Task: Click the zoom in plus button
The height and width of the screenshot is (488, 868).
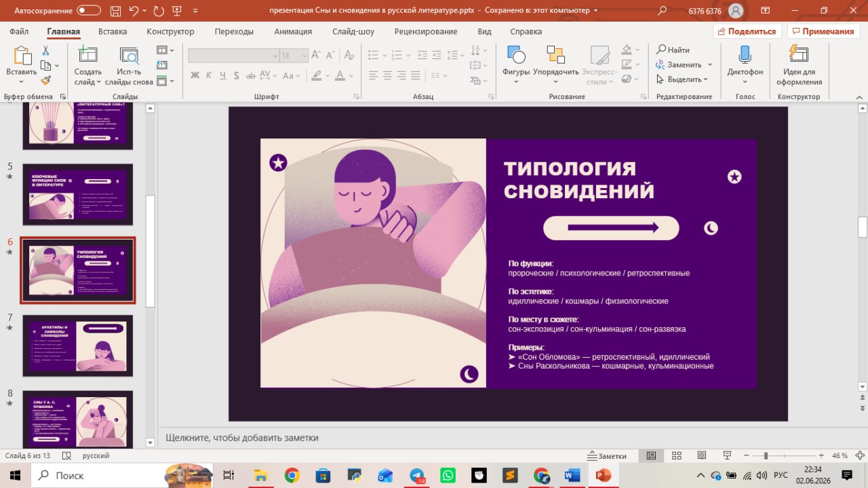Action: [x=821, y=456]
